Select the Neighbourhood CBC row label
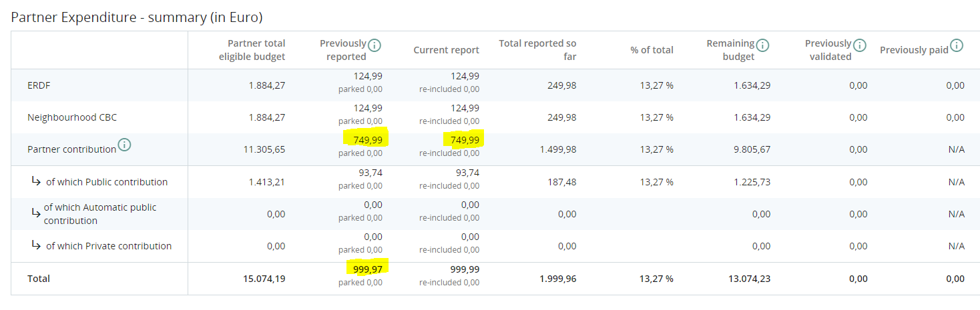Screen dimensions: 980x310 coord(72,117)
